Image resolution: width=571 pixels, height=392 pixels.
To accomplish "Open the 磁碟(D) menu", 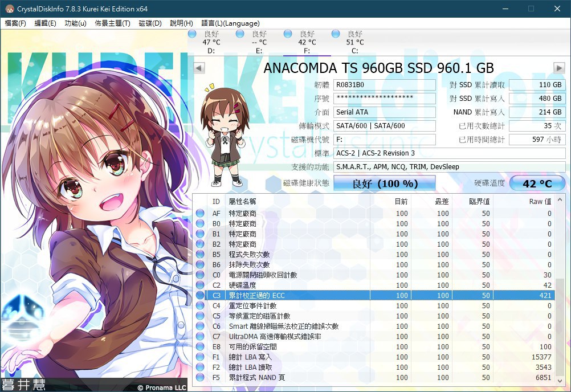I will 150,23.
